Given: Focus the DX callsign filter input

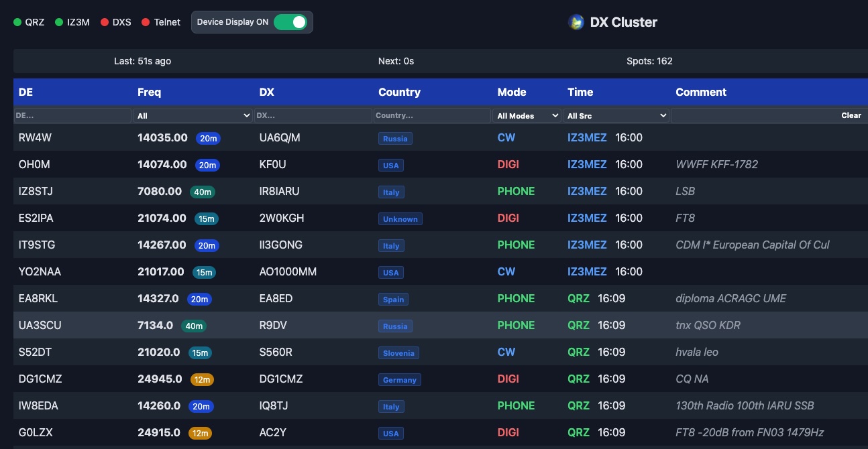Looking at the screenshot, I should [x=313, y=116].
